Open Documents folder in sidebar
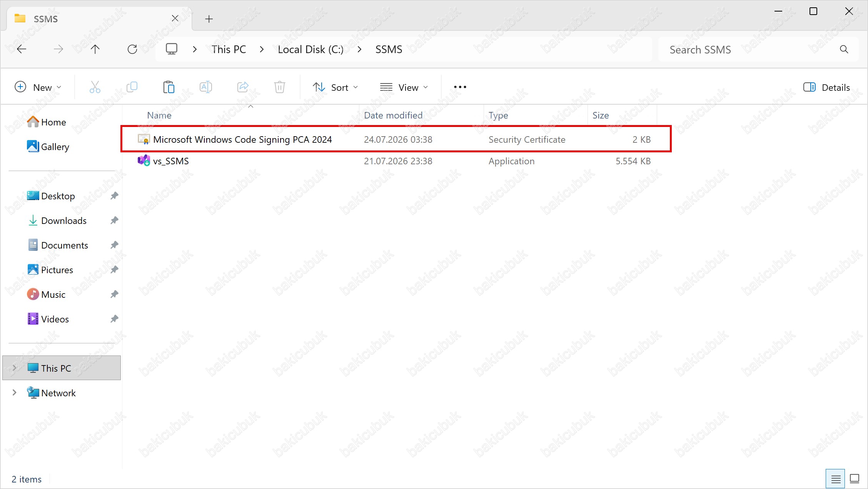The width and height of the screenshot is (868, 489). pyautogui.click(x=58, y=245)
